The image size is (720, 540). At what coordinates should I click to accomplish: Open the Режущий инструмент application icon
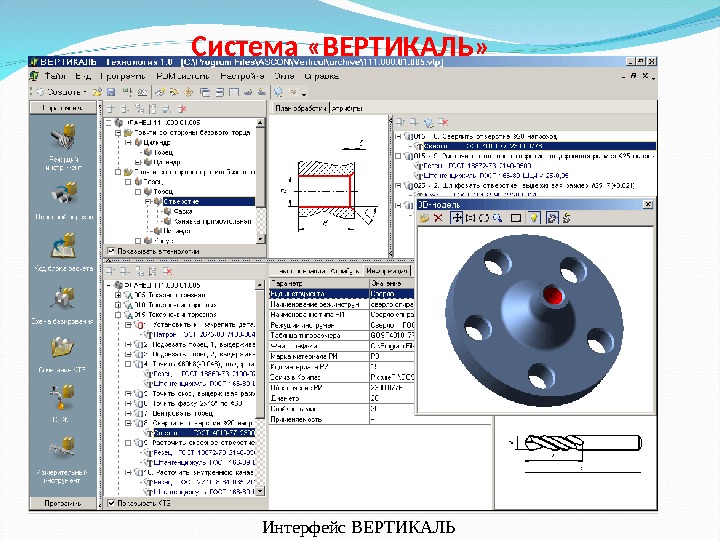(x=63, y=137)
